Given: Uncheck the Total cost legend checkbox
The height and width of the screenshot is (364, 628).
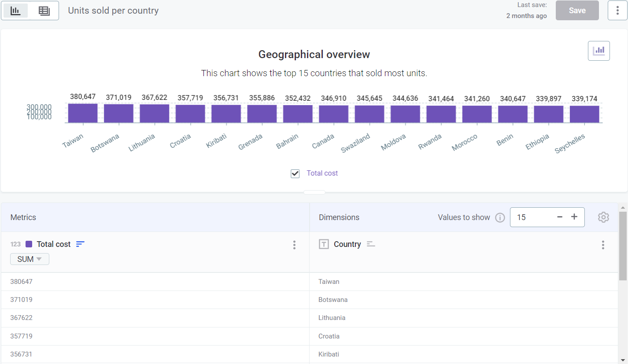Looking at the screenshot, I should point(295,173).
